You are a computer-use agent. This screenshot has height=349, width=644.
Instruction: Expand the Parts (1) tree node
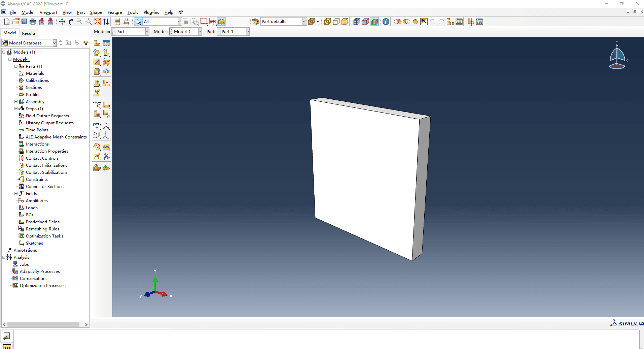(x=16, y=66)
